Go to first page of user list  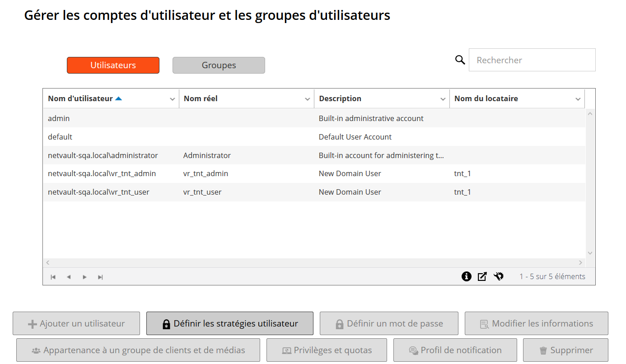point(53,277)
